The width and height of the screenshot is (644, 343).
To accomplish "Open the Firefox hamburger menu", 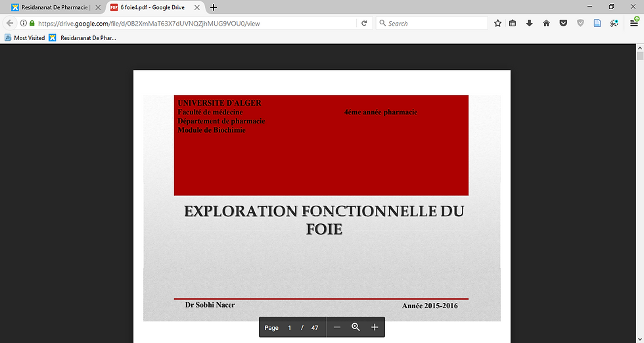I will 634,24.
